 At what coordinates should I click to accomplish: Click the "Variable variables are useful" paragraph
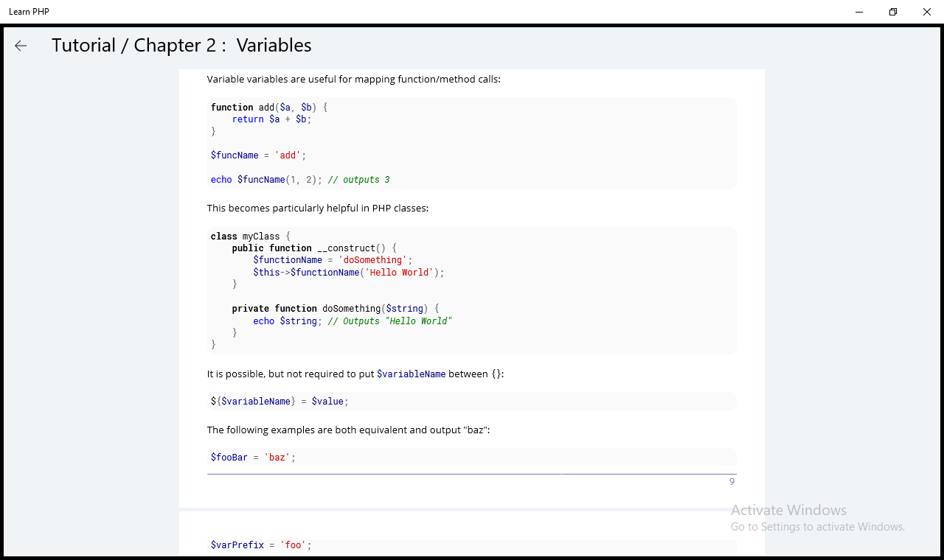[x=353, y=80]
